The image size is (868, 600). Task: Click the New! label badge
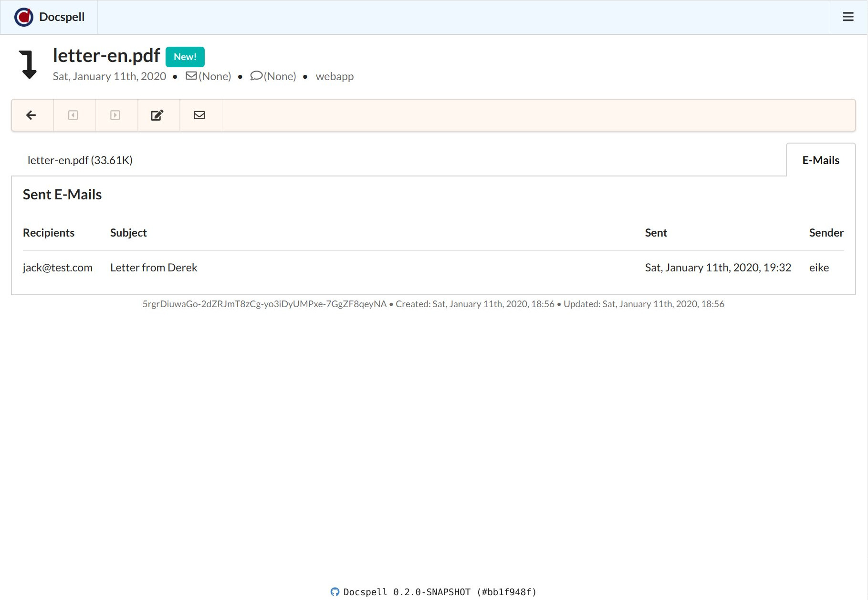coord(185,57)
